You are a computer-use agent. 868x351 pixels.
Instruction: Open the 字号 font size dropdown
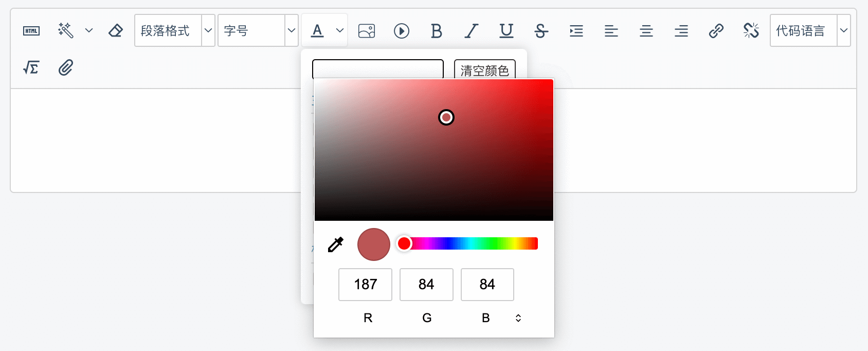258,31
